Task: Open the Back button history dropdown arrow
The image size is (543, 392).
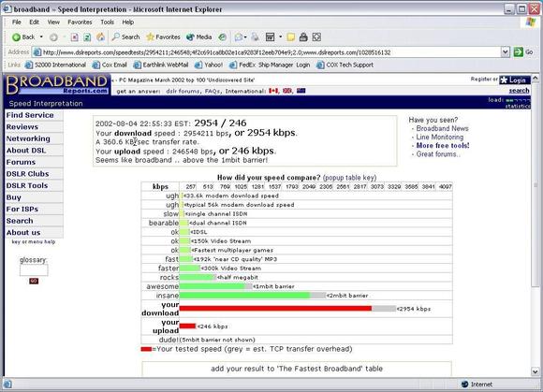Action: click(x=41, y=37)
